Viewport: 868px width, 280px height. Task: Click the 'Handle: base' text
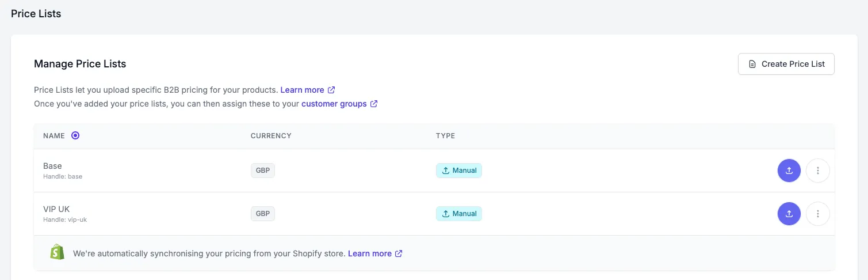(x=63, y=176)
